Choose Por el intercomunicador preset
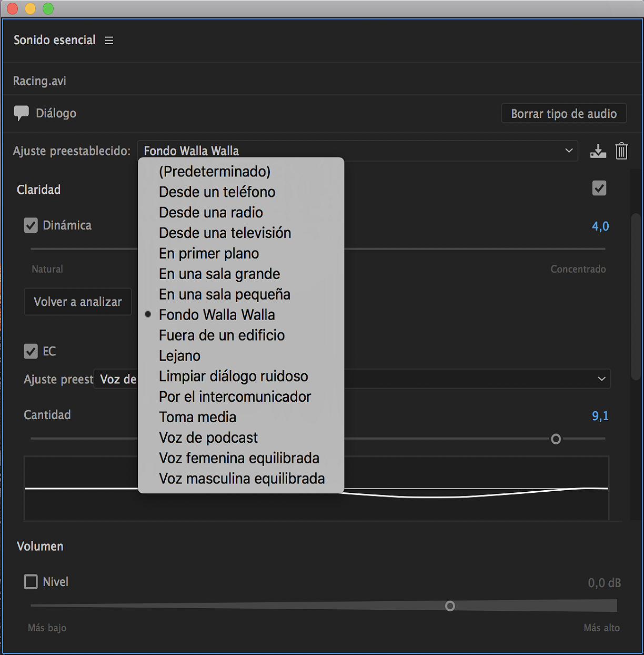Screen dimensions: 644x655 [241, 397]
